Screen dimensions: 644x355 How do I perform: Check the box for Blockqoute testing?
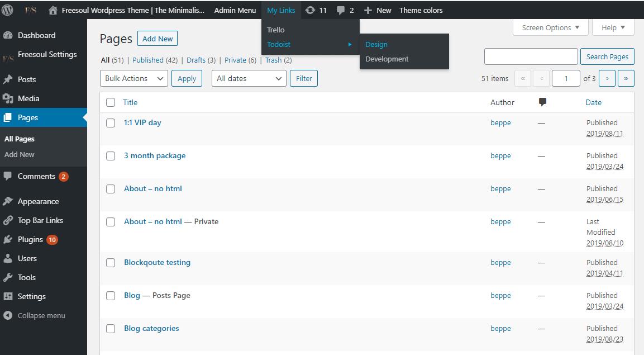[x=111, y=263]
